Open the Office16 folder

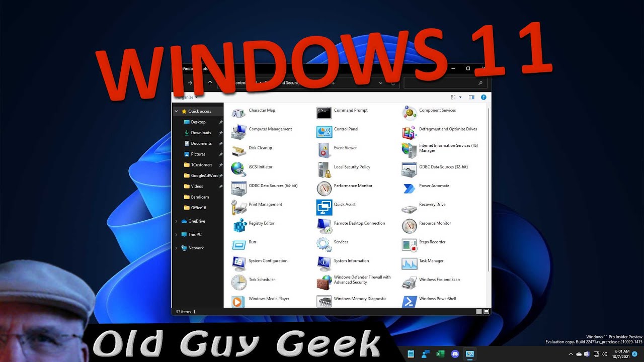pyautogui.click(x=198, y=208)
